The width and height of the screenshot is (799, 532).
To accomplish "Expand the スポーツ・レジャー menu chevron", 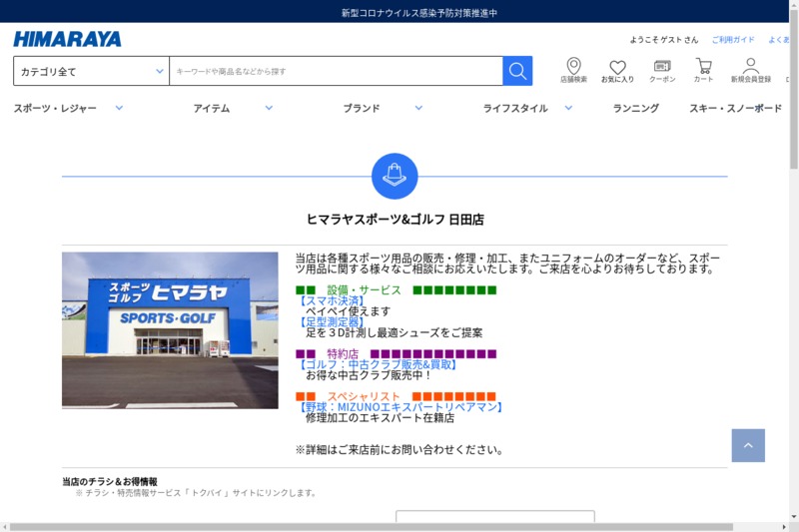I will (119, 108).
